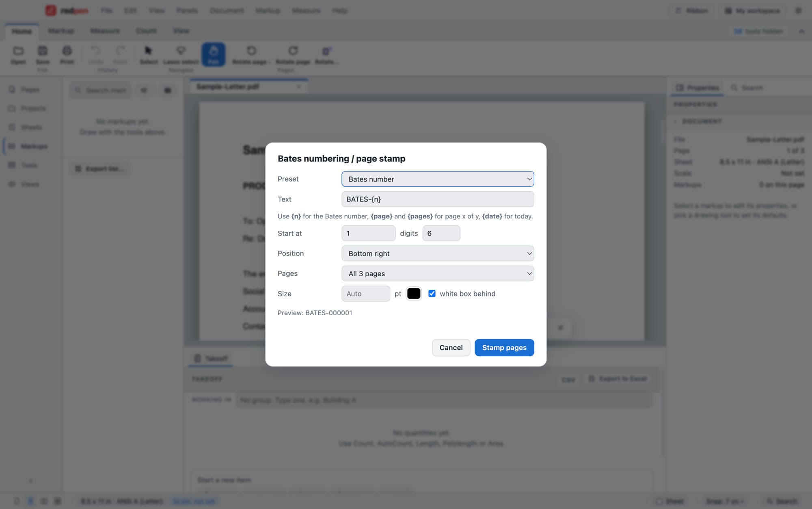Choose the Select arrow tool
The image size is (812, 509).
click(149, 55)
